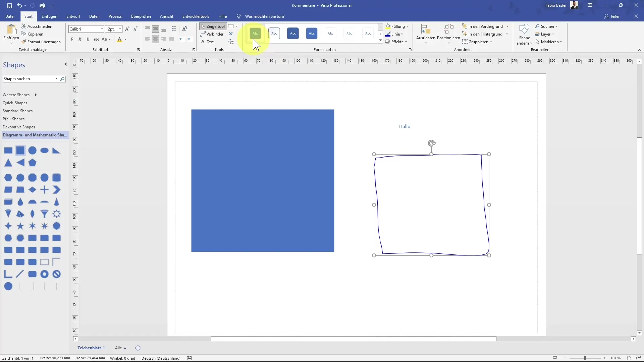Switch to the Entwurf tab
Viewport: 644px width, 362px height.
coord(73,16)
